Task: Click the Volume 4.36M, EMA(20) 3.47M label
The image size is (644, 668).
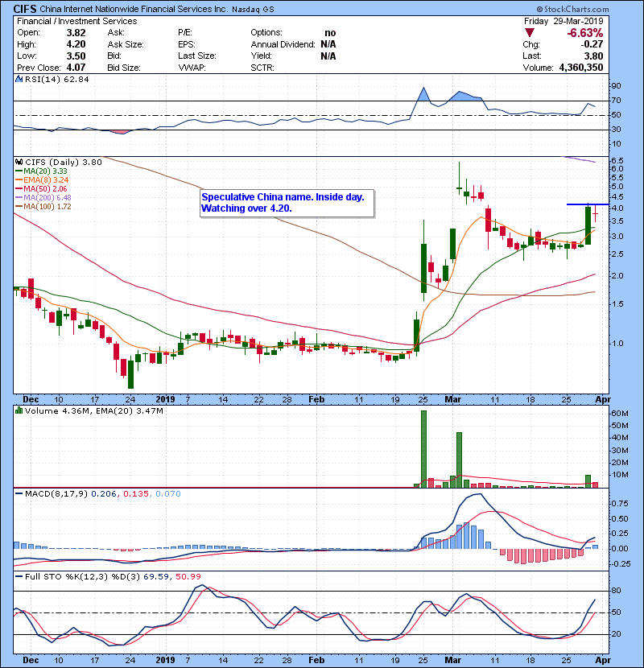Action: (93, 410)
